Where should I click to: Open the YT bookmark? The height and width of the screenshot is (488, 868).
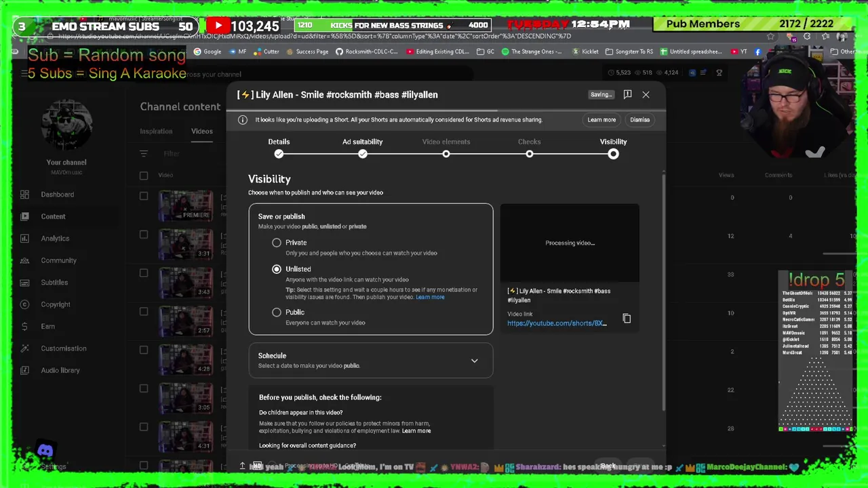click(739, 52)
